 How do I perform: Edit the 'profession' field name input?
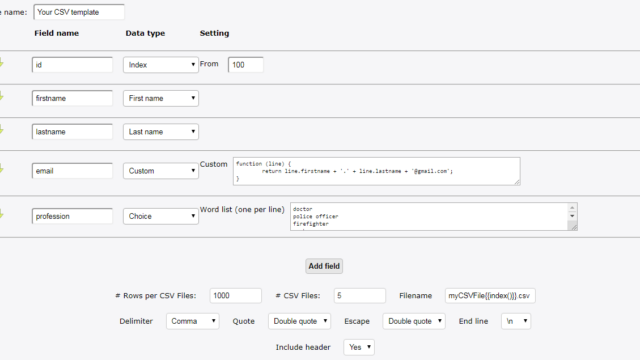[72, 216]
